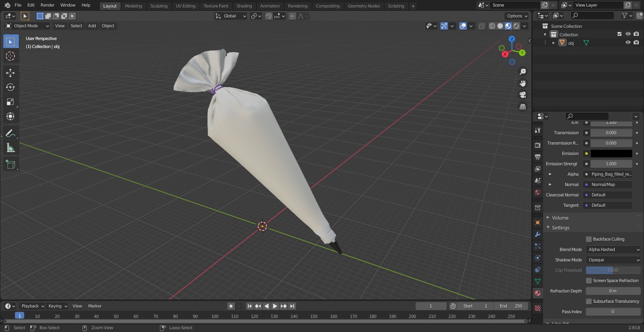Open viewport Options dropdown
644x332 pixels.
pyautogui.click(x=517, y=16)
